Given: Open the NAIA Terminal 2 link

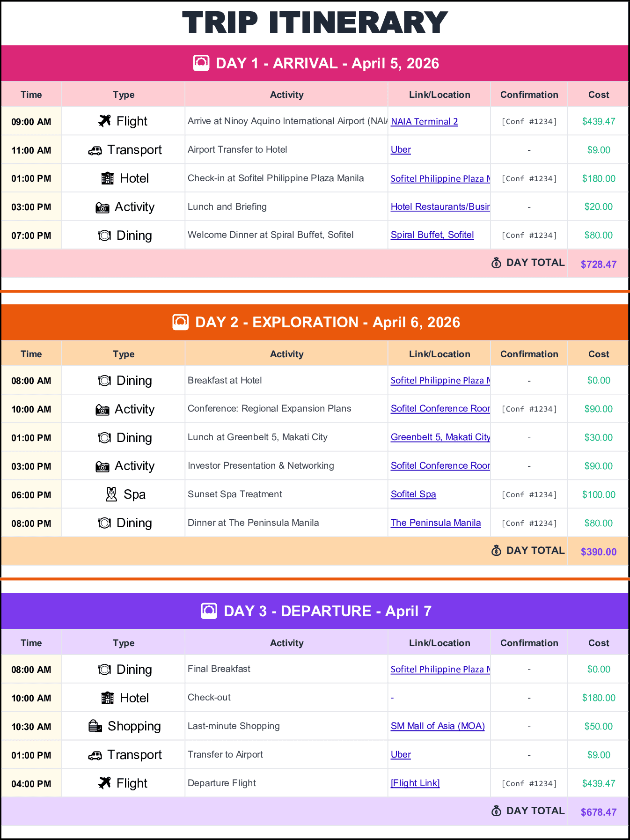Looking at the screenshot, I should [x=425, y=121].
